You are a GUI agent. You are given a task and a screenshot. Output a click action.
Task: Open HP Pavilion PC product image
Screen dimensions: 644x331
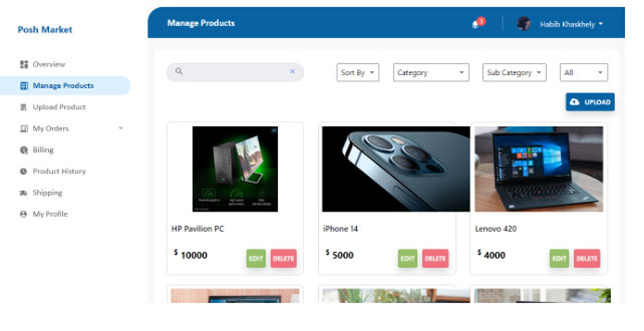[x=235, y=169]
